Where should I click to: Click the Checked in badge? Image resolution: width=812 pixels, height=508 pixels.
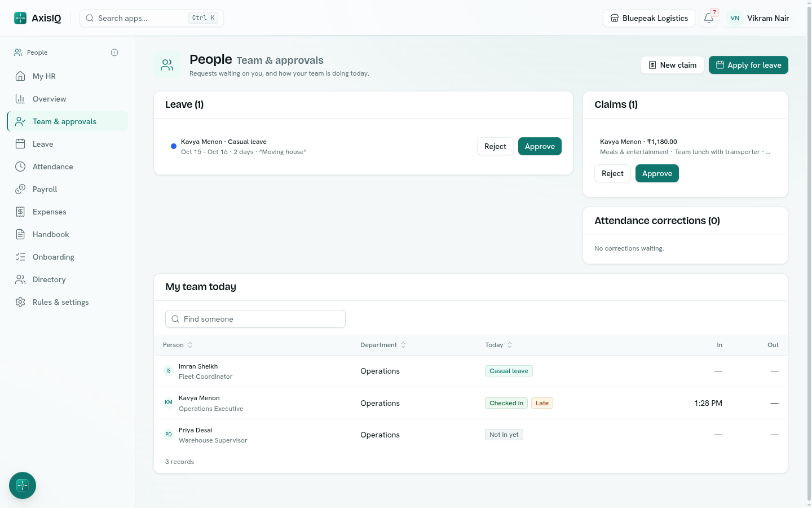pyautogui.click(x=506, y=403)
